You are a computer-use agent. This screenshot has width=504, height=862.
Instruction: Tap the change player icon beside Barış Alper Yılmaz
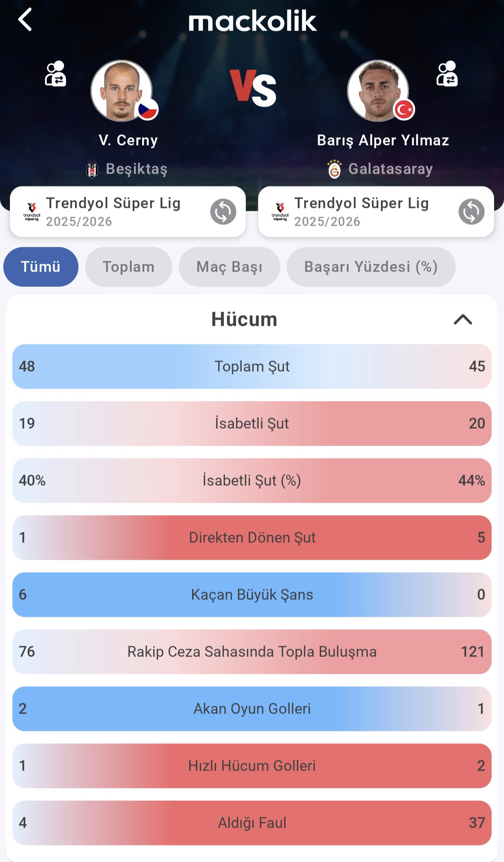[x=447, y=74]
